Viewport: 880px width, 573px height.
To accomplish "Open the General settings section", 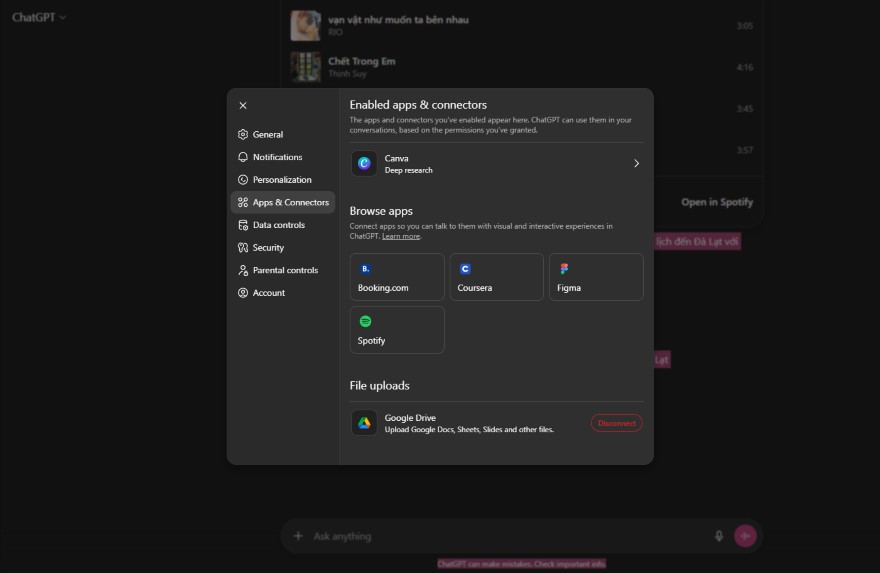I will (x=282, y=135).
